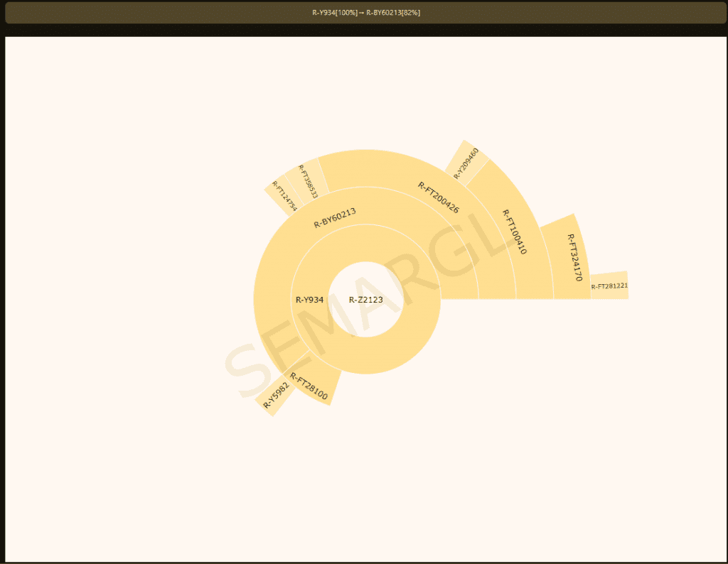The width and height of the screenshot is (728, 564).
Task: Click the empty chart background area
Action: click(x=142, y=462)
